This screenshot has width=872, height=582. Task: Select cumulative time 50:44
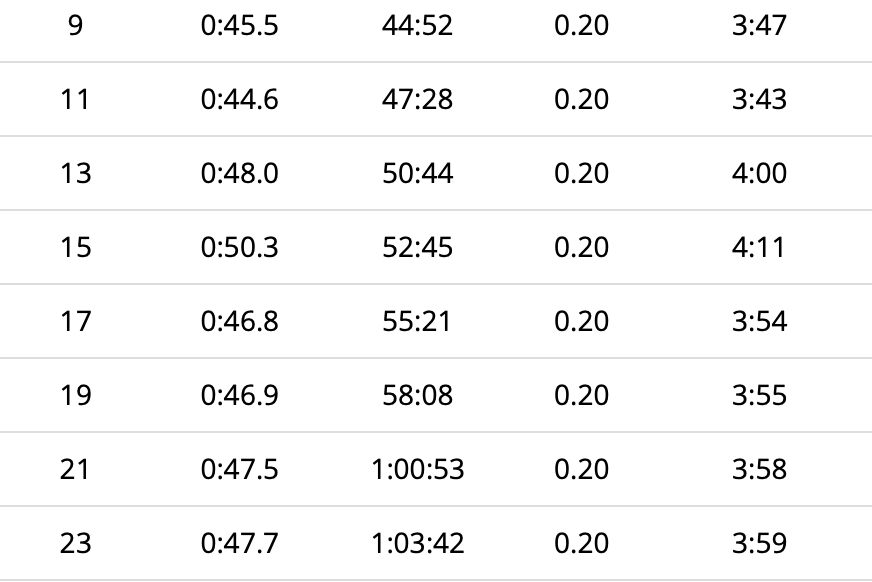point(418,173)
